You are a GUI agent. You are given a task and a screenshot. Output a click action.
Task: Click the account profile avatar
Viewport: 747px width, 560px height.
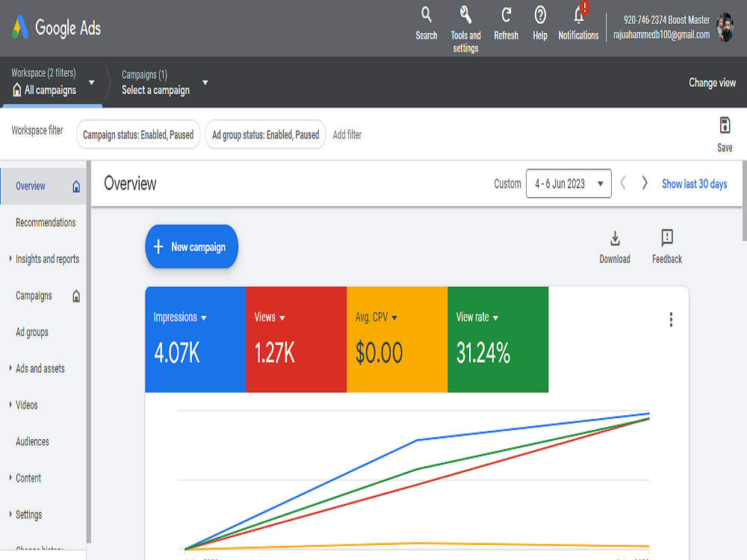click(725, 27)
